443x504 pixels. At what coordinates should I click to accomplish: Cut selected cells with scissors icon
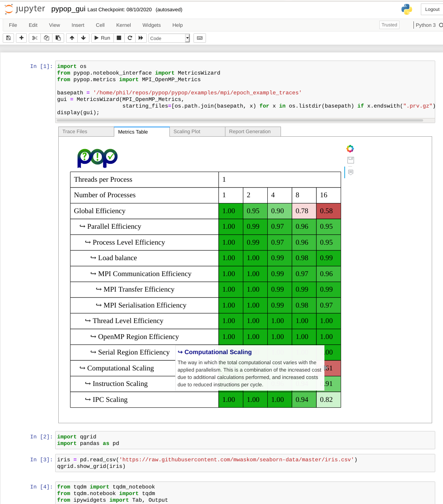pyautogui.click(x=35, y=38)
